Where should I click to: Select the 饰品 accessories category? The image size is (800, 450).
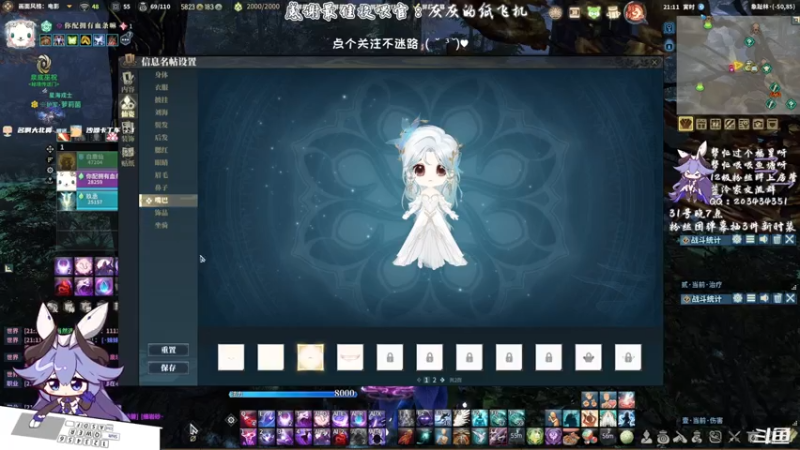tap(161, 212)
